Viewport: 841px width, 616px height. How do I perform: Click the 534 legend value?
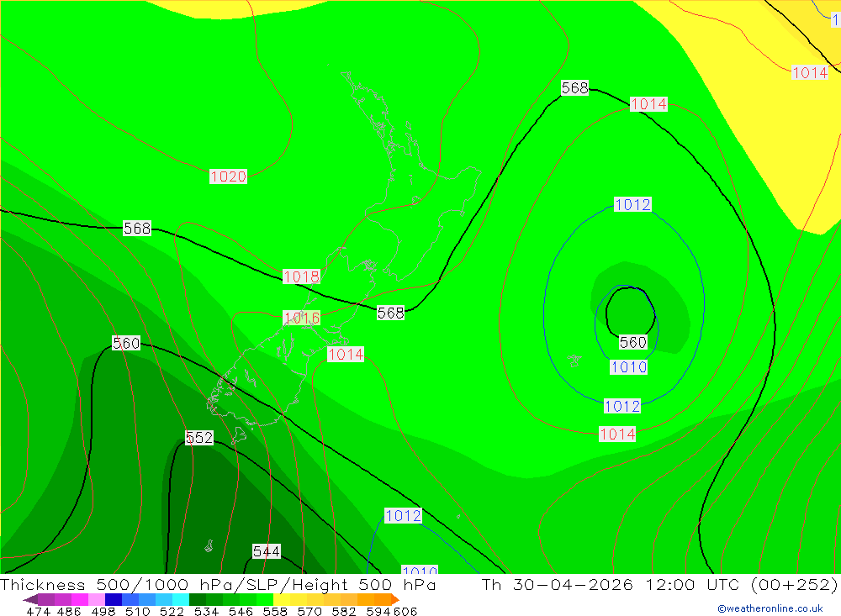click(206, 611)
